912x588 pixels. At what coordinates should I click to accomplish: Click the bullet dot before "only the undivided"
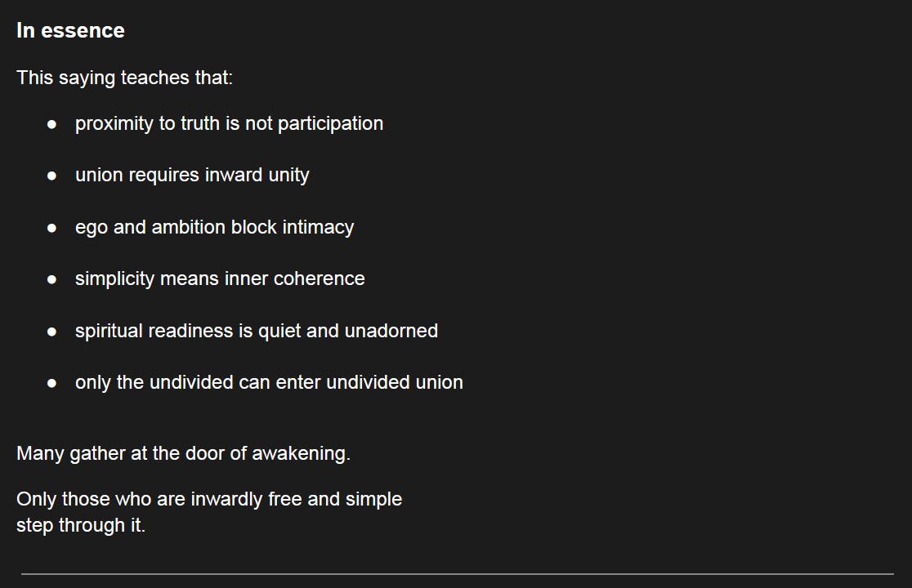coord(51,383)
